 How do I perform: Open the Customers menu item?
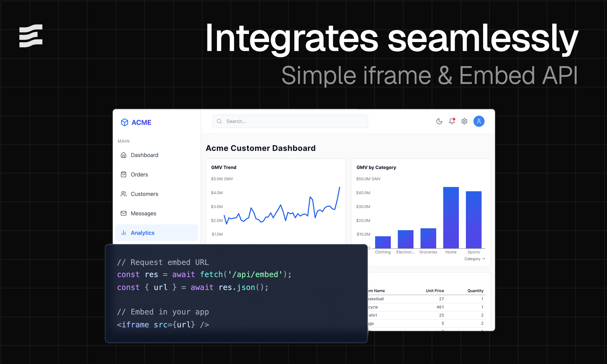(144, 194)
